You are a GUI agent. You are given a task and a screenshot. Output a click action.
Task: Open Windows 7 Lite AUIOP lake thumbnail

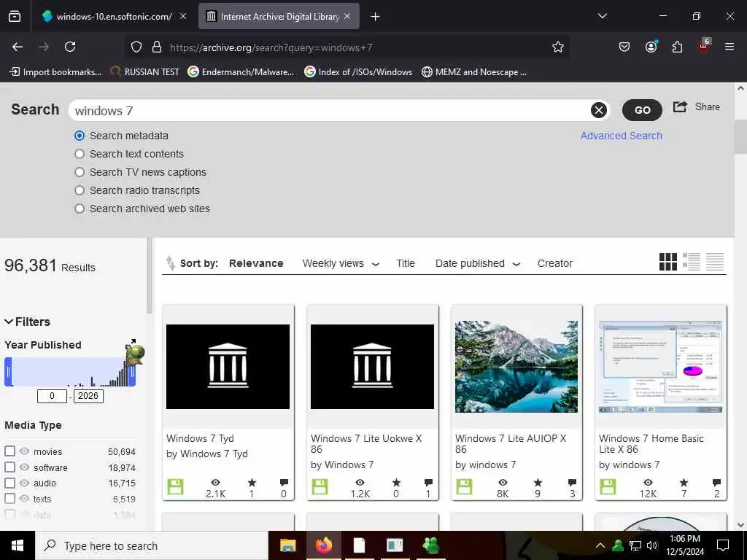tap(516, 367)
